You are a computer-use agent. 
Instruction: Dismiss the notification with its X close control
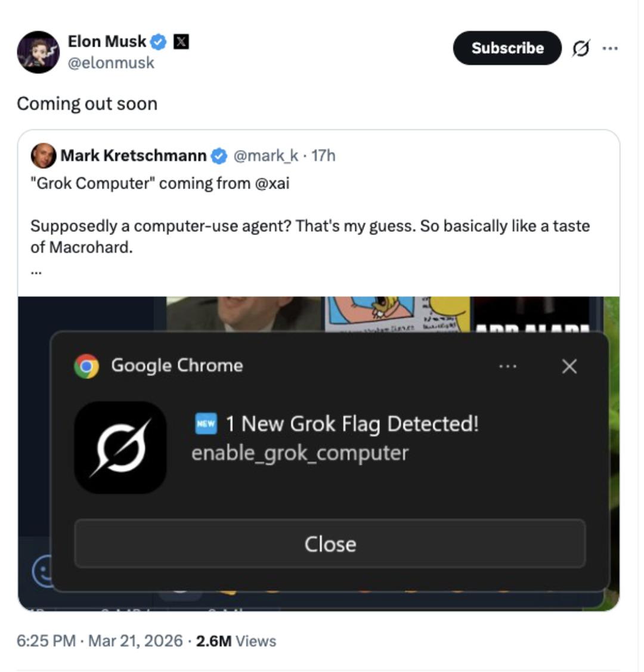coord(568,366)
